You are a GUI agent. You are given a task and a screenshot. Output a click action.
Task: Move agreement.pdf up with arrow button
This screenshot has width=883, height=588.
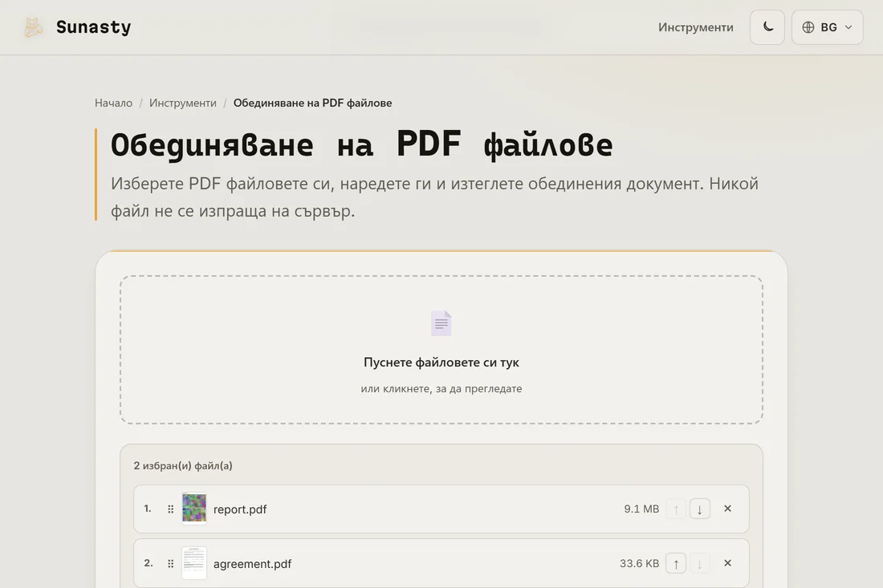pyautogui.click(x=676, y=563)
